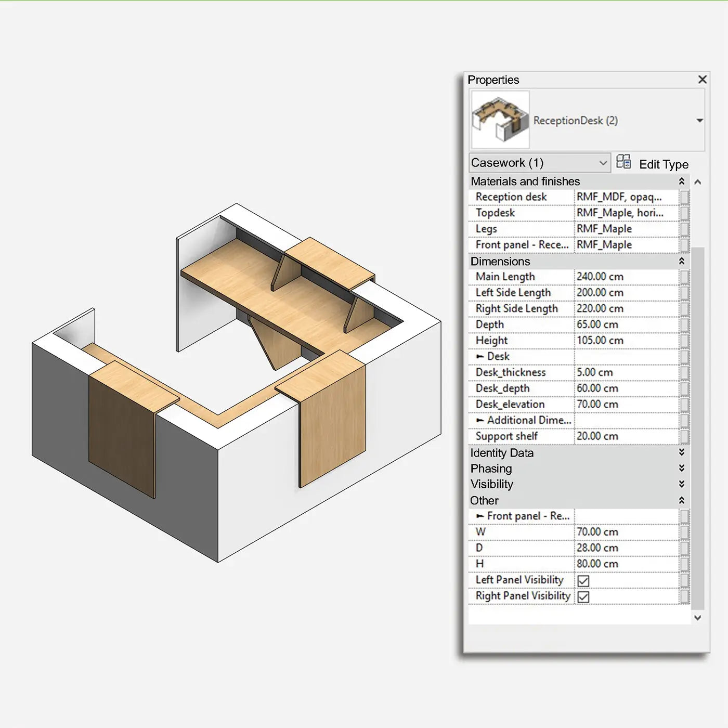
Task: Expand the Phasing section
Action: 682,469
